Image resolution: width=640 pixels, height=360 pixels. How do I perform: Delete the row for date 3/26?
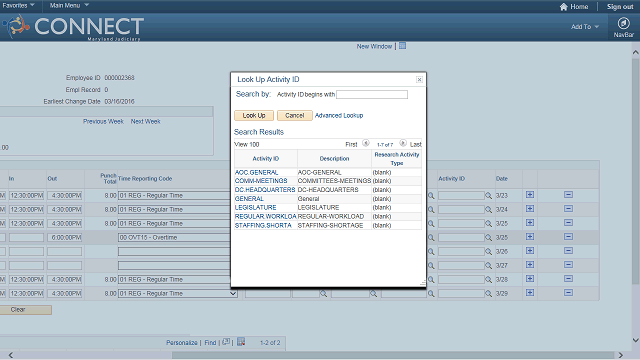coord(568,251)
